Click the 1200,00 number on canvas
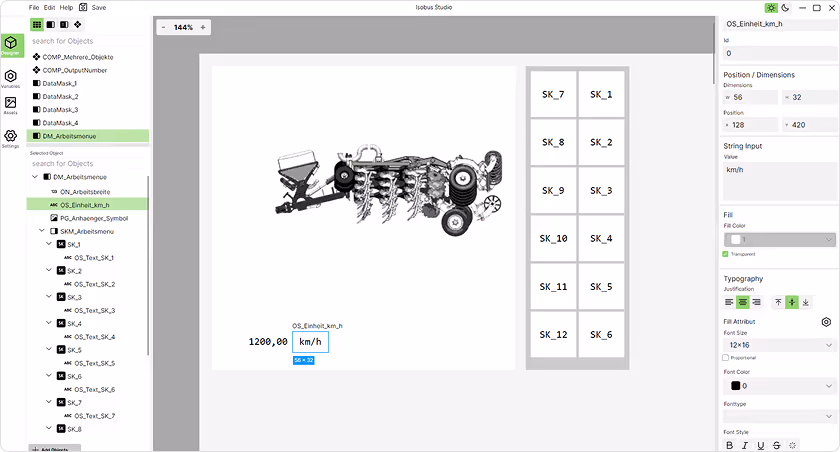 tap(268, 342)
